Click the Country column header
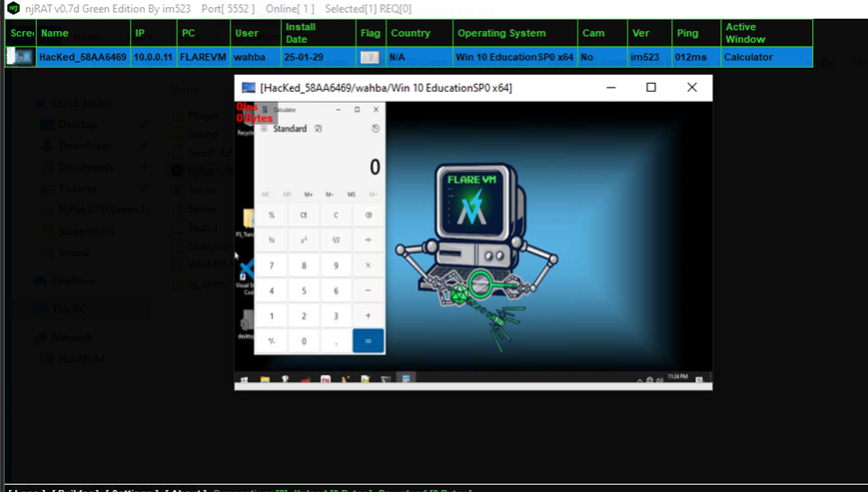Image resolution: width=868 pixels, height=492 pixels. (420, 33)
